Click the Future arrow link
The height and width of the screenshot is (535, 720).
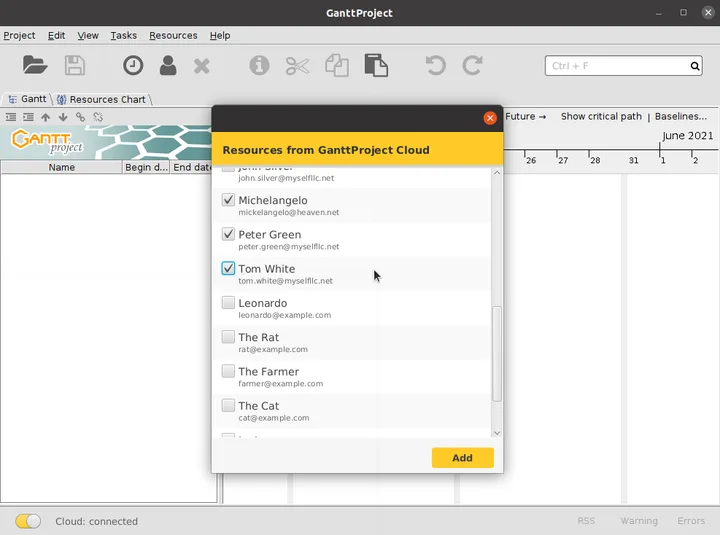526,117
